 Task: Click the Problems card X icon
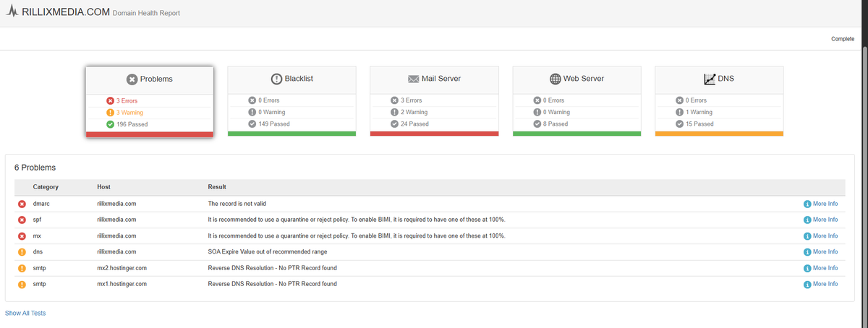pos(132,79)
